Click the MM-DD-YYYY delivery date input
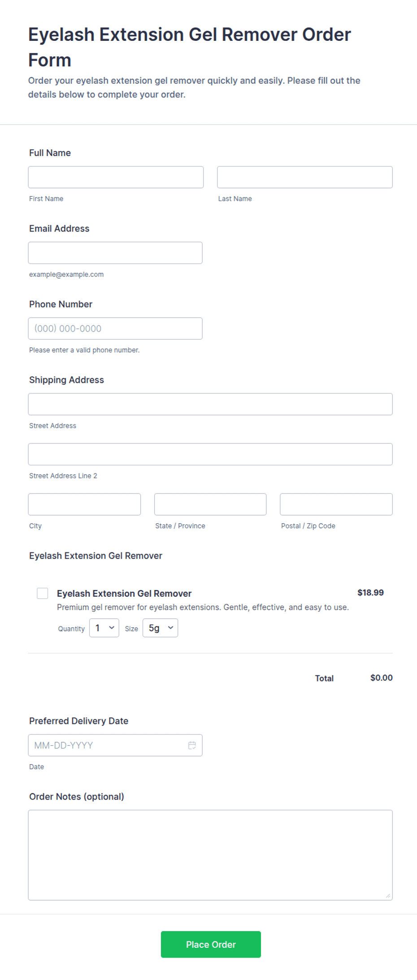The height and width of the screenshot is (980, 417). (x=115, y=745)
